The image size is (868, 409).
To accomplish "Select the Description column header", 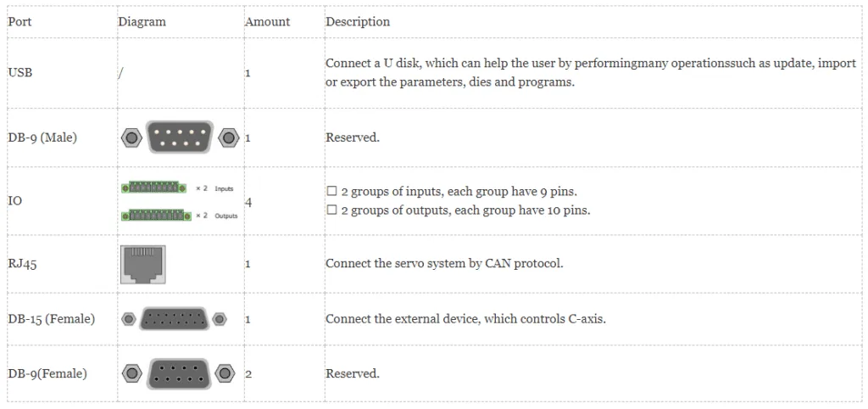I will [x=358, y=22].
